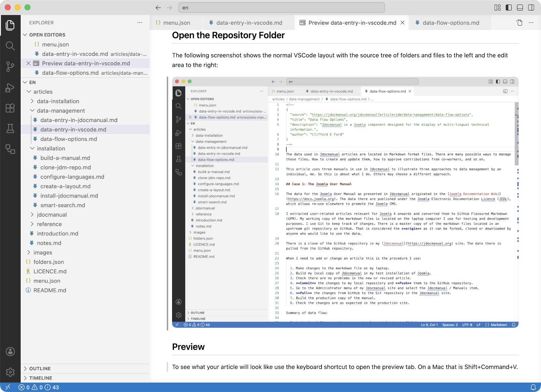541x392 pixels.
Task: Expand the images folder
Action: click(x=29, y=252)
